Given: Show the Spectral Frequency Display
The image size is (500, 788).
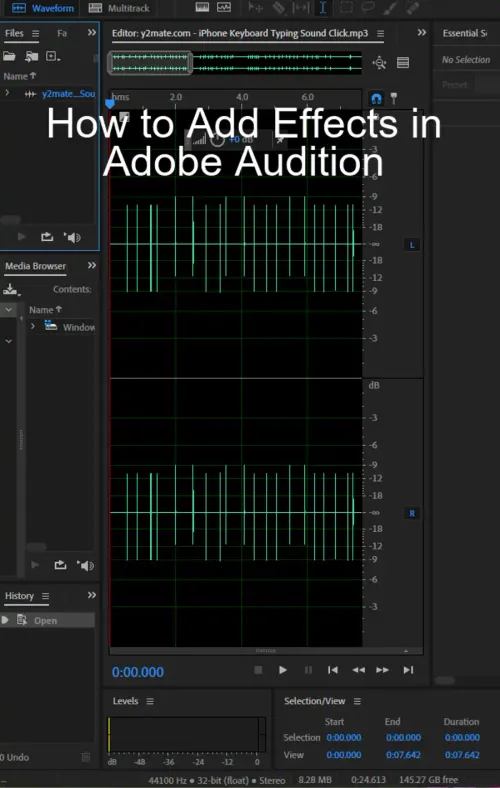Looking at the screenshot, I should (x=202, y=8).
